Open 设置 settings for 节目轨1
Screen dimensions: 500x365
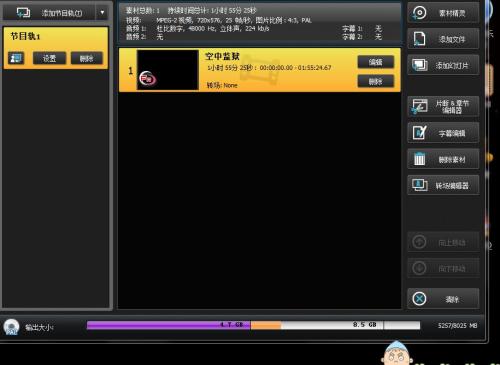[x=49, y=58]
